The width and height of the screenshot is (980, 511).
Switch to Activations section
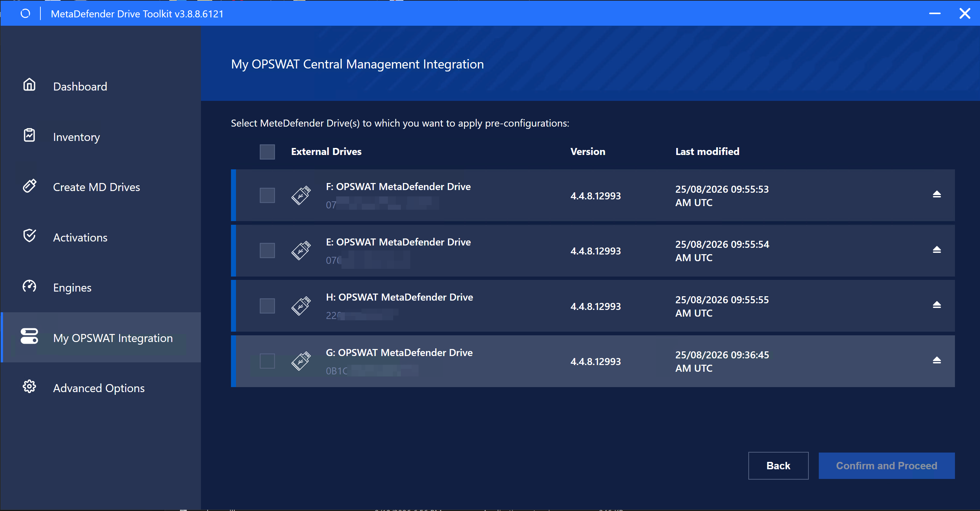click(x=101, y=237)
